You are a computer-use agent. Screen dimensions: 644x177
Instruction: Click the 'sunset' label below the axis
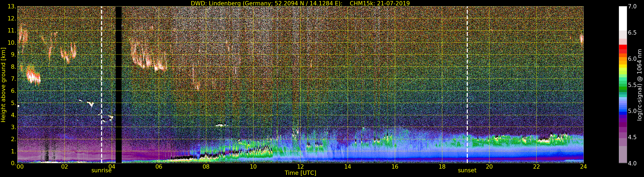[467, 171]
